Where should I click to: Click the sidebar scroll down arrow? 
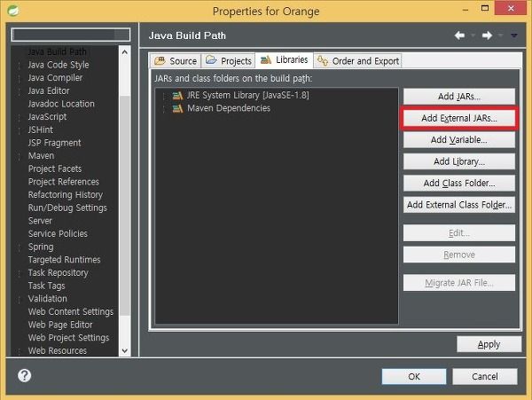(124, 350)
